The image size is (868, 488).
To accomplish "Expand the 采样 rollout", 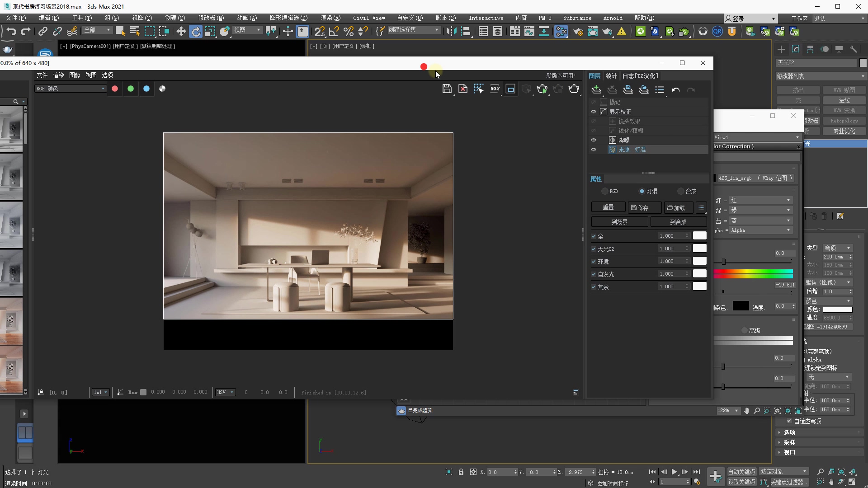I will (x=789, y=442).
